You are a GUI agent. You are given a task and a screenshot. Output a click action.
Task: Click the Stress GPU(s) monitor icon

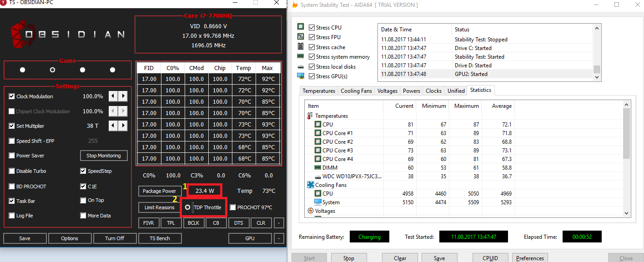pyautogui.click(x=301, y=76)
